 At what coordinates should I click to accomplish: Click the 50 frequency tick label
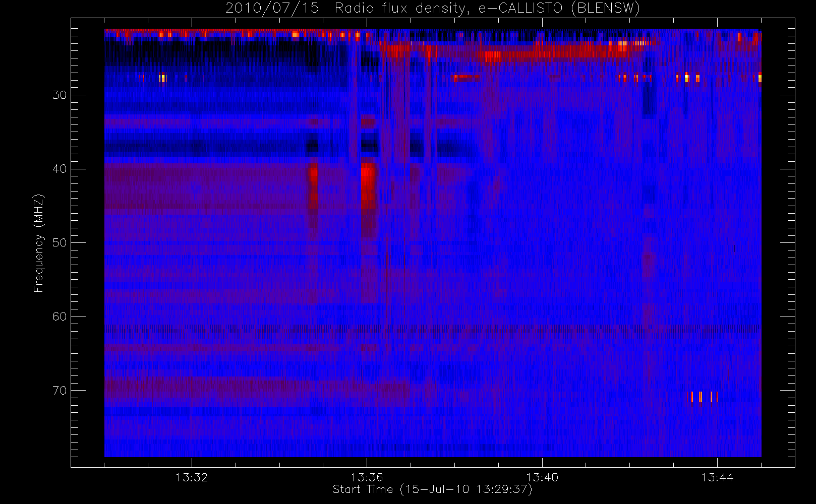click(60, 243)
